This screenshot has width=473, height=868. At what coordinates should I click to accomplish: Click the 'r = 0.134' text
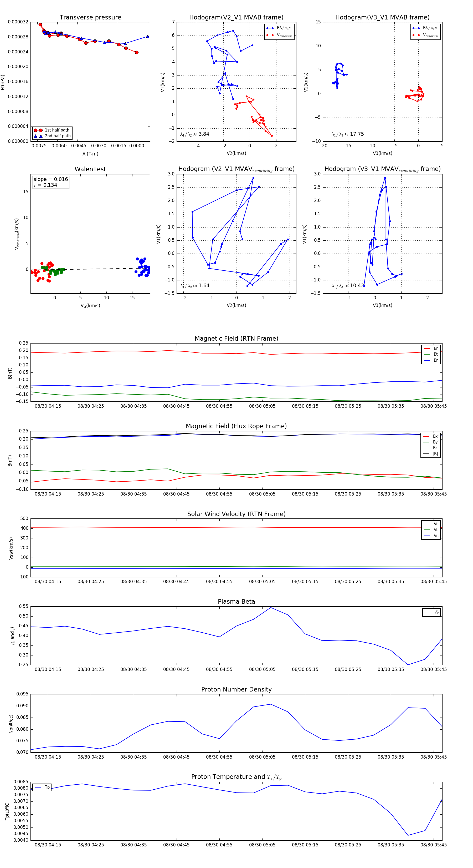click(45, 185)
